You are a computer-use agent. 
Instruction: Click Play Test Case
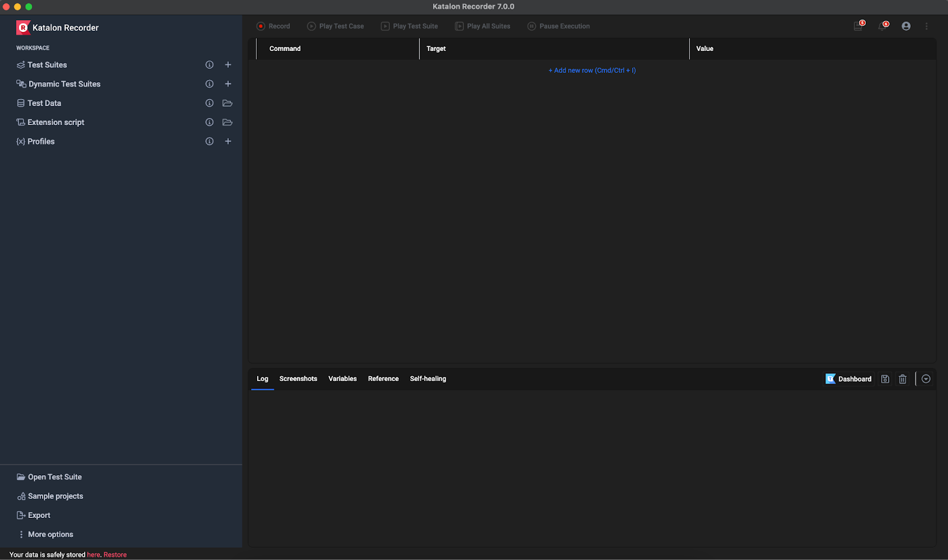pyautogui.click(x=335, y=26)
